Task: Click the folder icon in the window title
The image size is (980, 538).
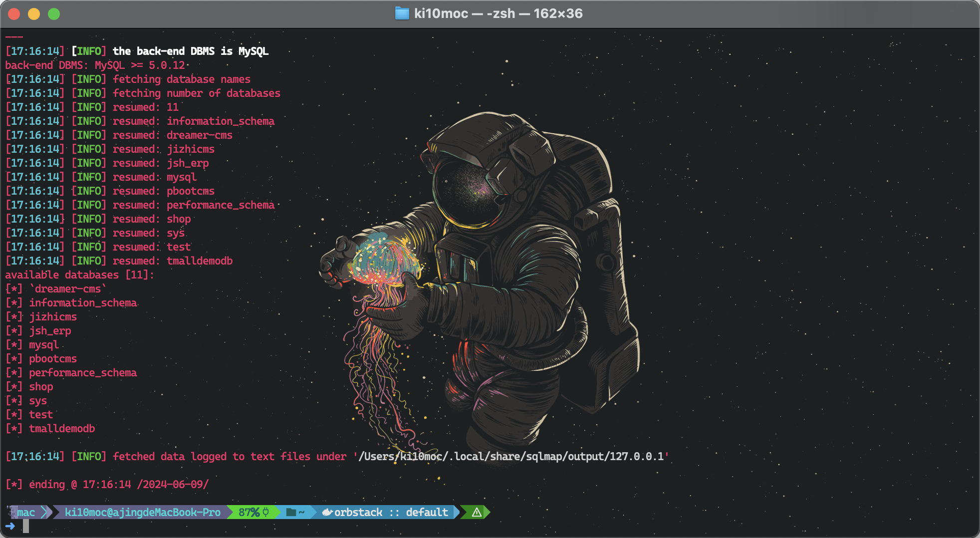Action: coord(402,13)
